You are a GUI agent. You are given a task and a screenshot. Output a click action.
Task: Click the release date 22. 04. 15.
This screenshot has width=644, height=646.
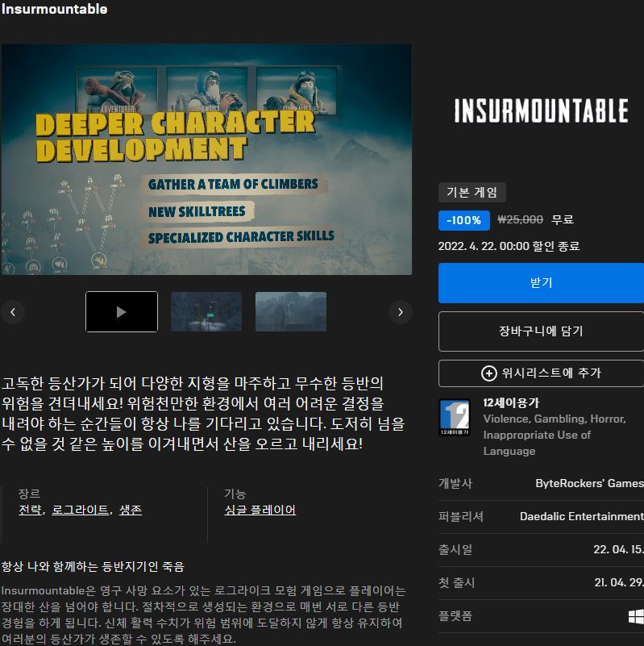[x=618, y=549]
